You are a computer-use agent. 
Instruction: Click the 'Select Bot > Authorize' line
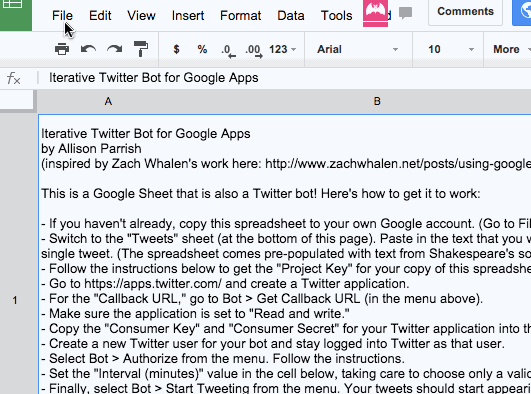[223, 359]
